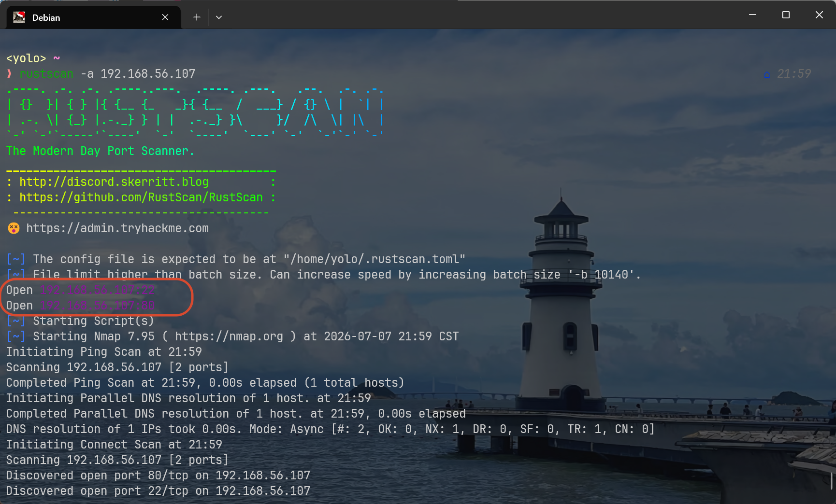Close the terminal window
Viewport: 836px width, 504px height.
[819, 15]
